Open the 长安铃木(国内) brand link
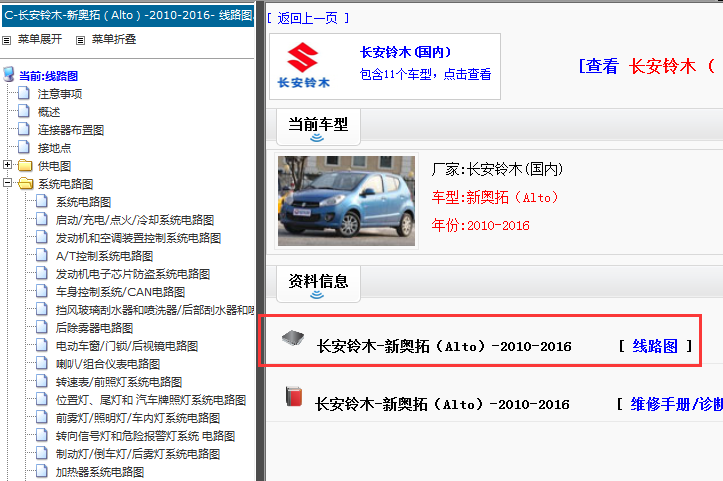The height and width of the screenshot is (481, 723). (x=405, y=52)
